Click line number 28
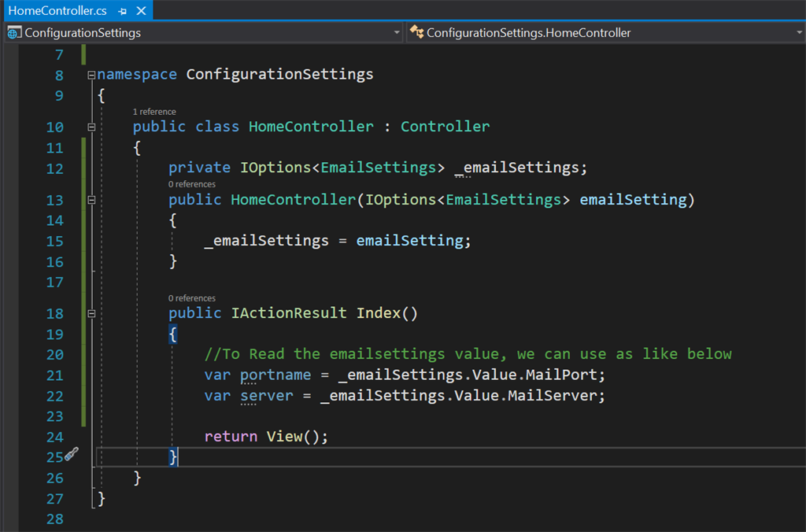The height and width of the screenshot is (532, 806). (55, 519)
